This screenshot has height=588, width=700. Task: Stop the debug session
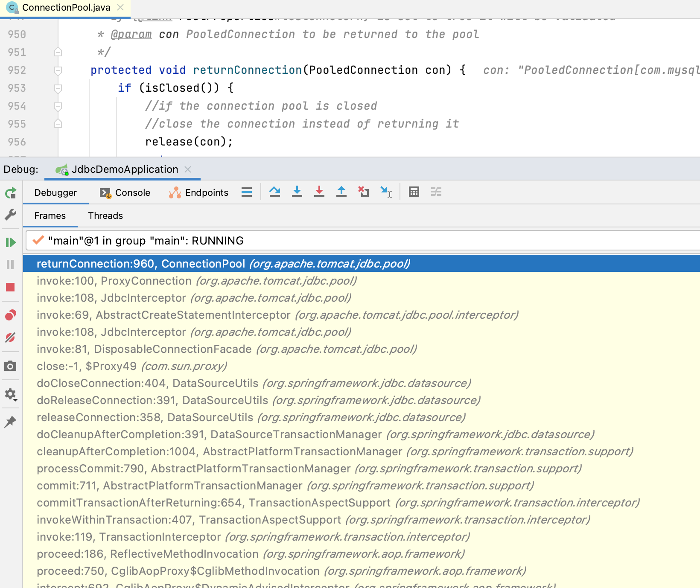click(11, 287)
